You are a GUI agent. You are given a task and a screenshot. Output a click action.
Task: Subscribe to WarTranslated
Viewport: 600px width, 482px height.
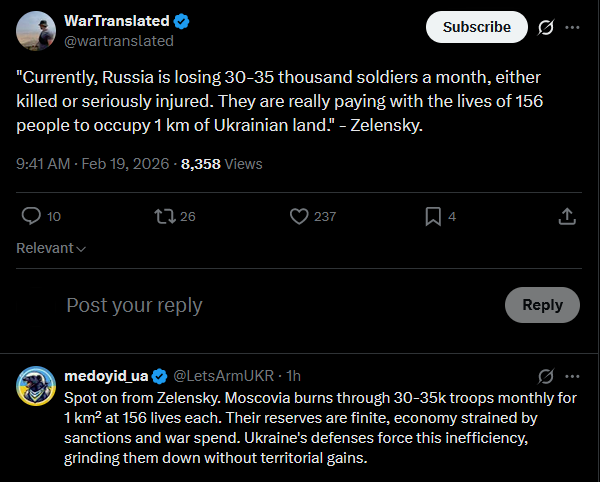[x=477, y=27]
